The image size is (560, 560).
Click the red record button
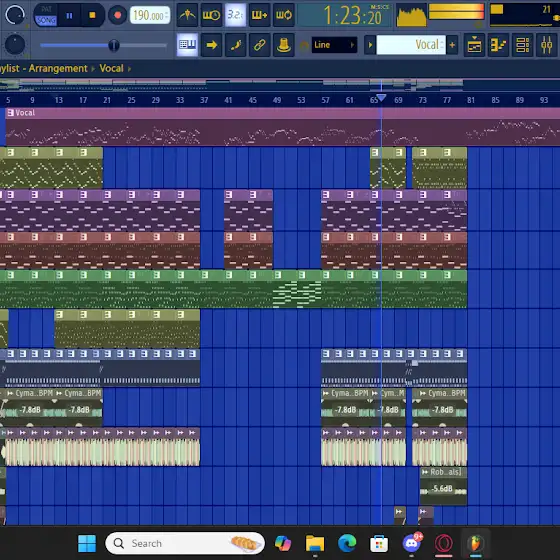118,15
